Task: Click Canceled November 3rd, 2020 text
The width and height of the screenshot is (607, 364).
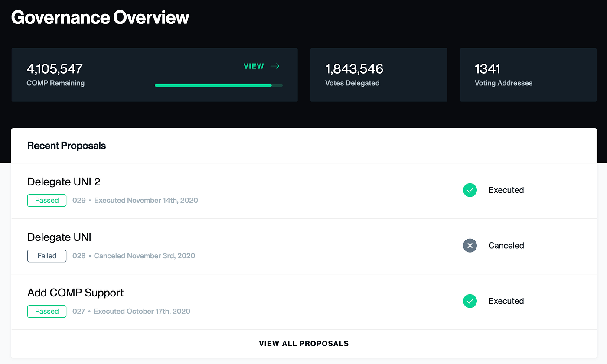Action: pyautogui.click(x=145, y=256)
